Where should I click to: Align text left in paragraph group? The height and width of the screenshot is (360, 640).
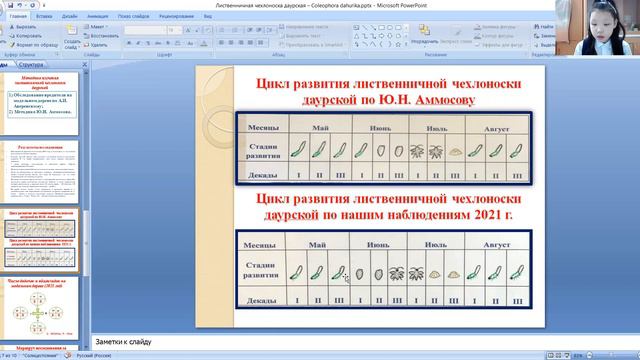221,42
